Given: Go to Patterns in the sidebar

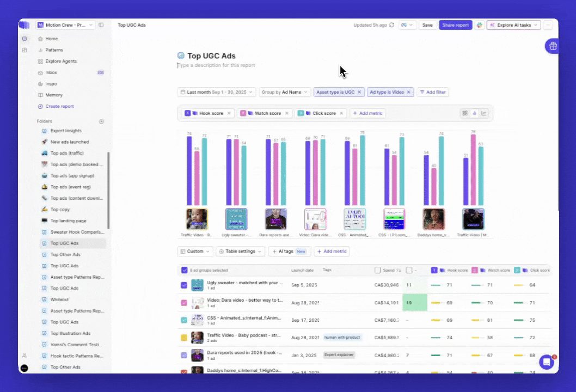Looking at the screenshot, I should click(54, 50).
